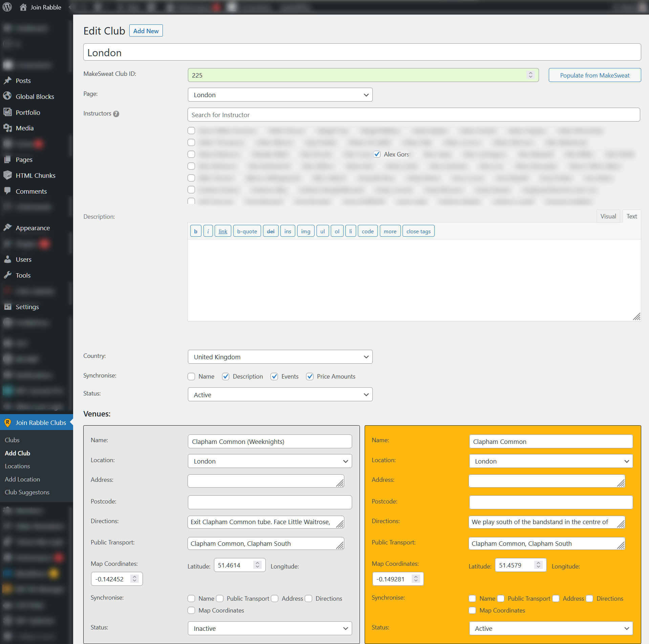This screenshot has height=644, width=649.
Task: Click the Settings sidebar icon
Action: click(7, 307)
